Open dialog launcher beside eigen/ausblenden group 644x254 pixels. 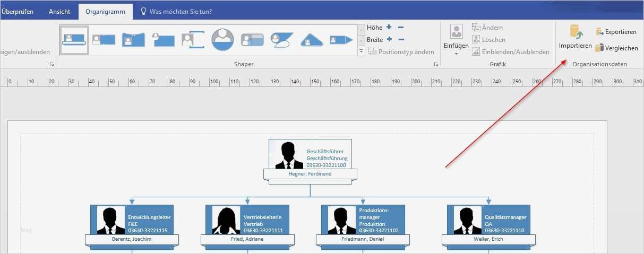coord(51,64)
